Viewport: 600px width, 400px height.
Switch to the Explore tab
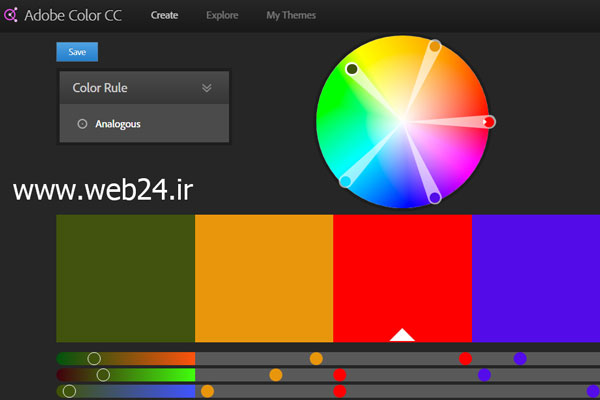click(x=222, y=15)
